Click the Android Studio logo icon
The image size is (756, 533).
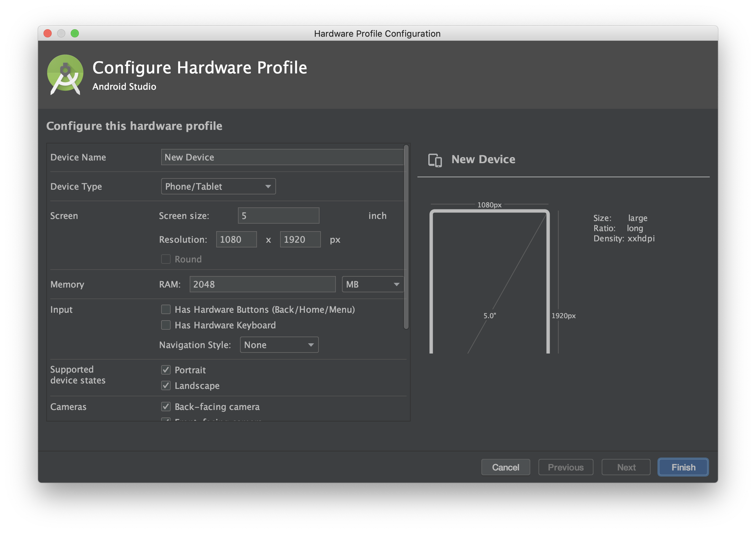tap(65, 74)
